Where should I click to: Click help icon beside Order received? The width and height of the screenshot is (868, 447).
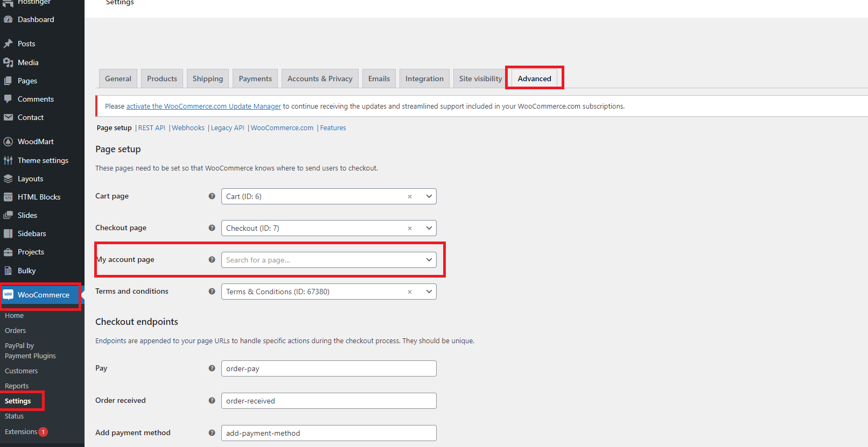coord(212,401)
